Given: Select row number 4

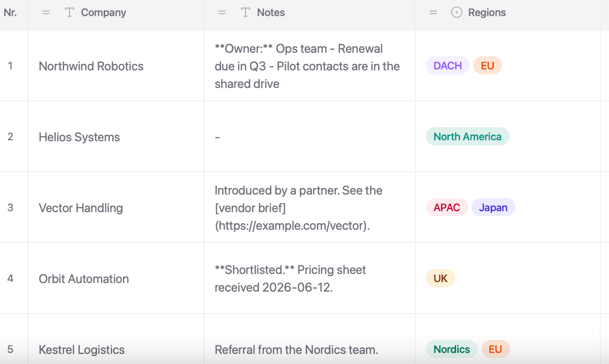Looking at the screenshot, I should click(11, 279).
